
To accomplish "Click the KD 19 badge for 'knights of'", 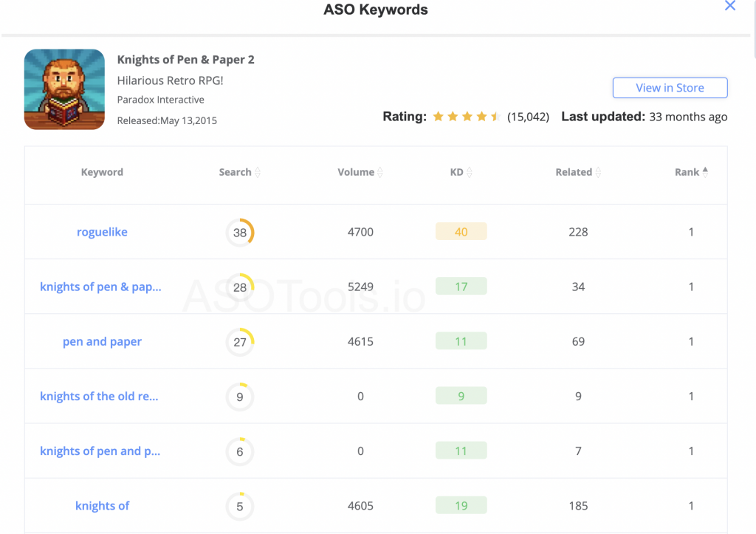I will click(x=461, y=505).
